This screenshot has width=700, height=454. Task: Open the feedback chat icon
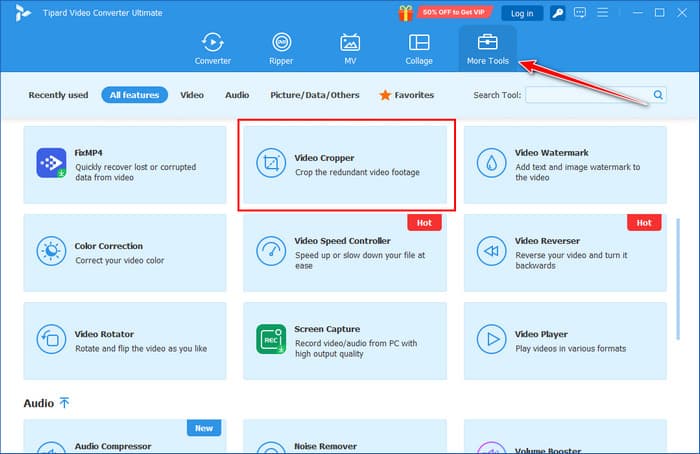(581, 13)
